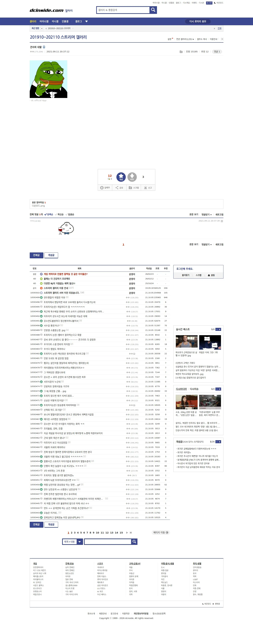The height and width of the screenshot is (644, 253).
Task: Show previous 실시간 베스트 slide
Action: coord(217,329)
